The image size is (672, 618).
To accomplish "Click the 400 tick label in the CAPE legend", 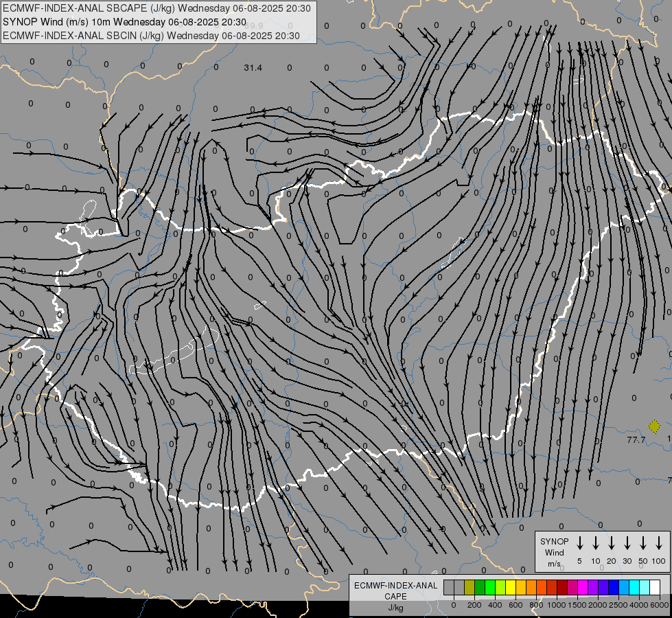I will pyautogui.click(x=495, y=605).
